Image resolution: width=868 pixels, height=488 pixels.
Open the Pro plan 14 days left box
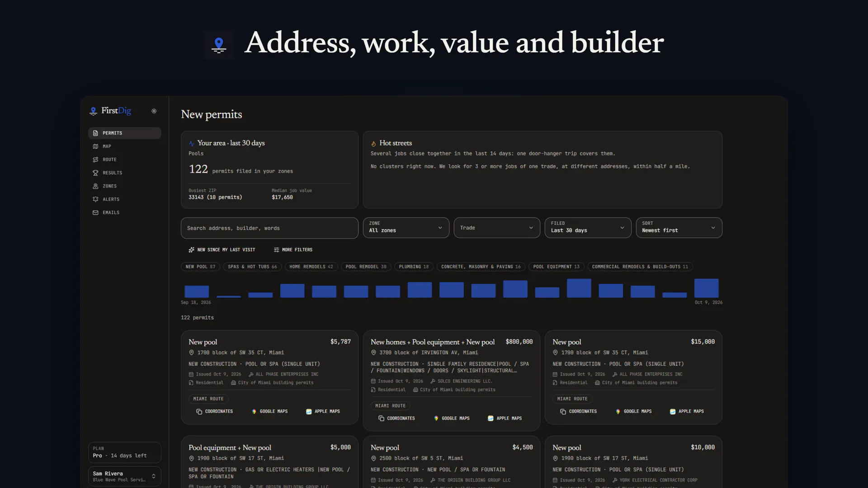tap(125, 452)
